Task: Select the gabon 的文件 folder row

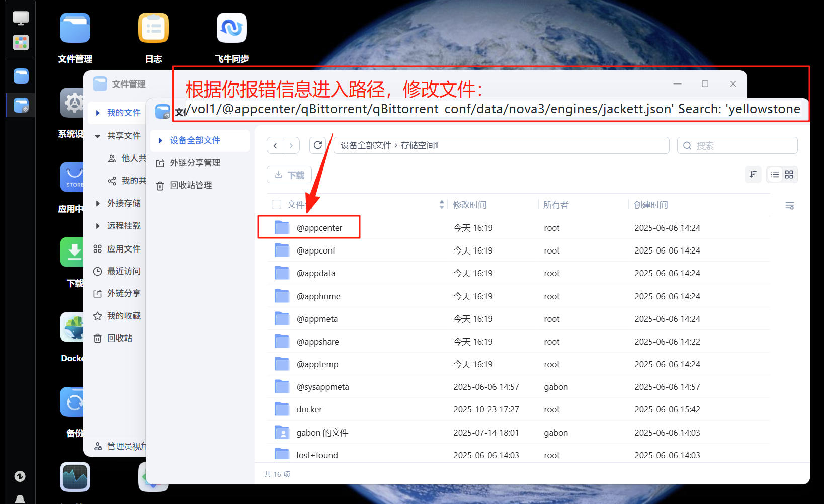Action: (x=519, y=433)
